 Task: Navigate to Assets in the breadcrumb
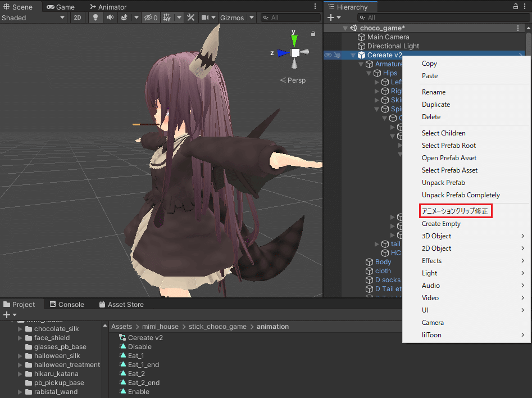tap(121, 327)
